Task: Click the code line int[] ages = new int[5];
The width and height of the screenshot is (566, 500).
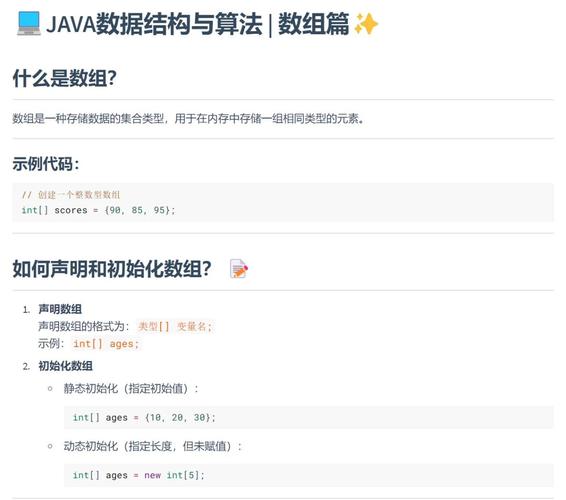Action: (x=139, y=475)
